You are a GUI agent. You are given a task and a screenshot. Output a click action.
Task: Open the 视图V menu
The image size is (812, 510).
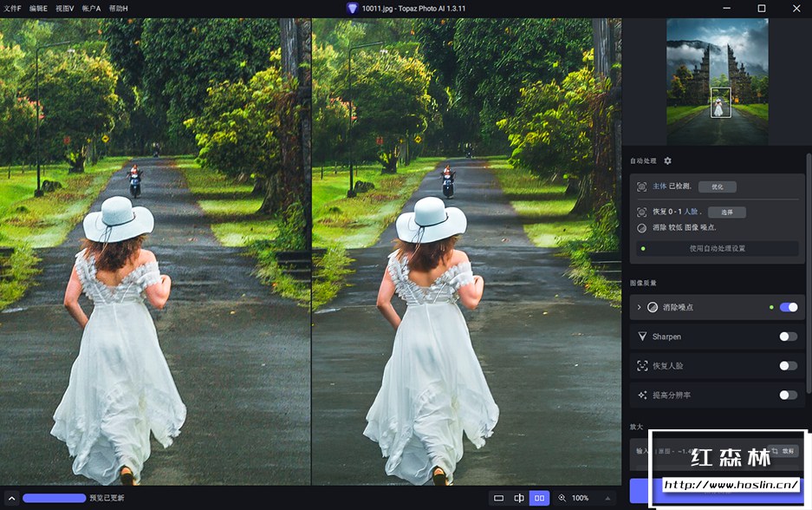pyautogui.click(x=65, y=8)
